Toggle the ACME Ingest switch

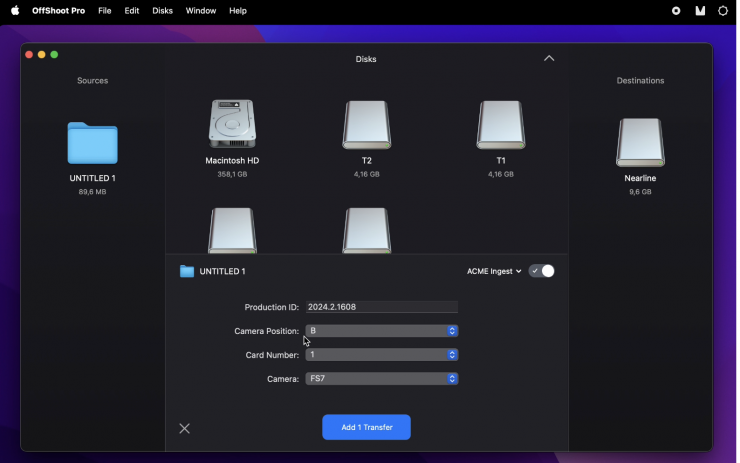[x=541, y=271]
